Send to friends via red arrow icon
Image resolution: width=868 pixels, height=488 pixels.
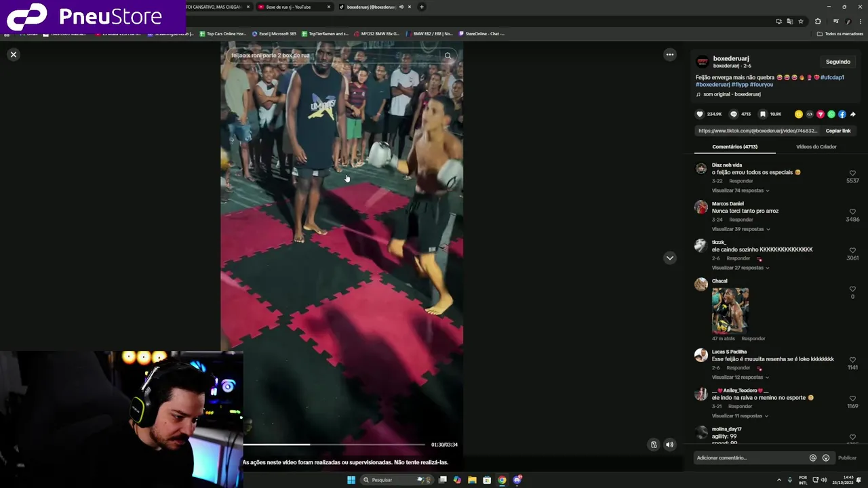pyautogui.click(x=820, y=114)
